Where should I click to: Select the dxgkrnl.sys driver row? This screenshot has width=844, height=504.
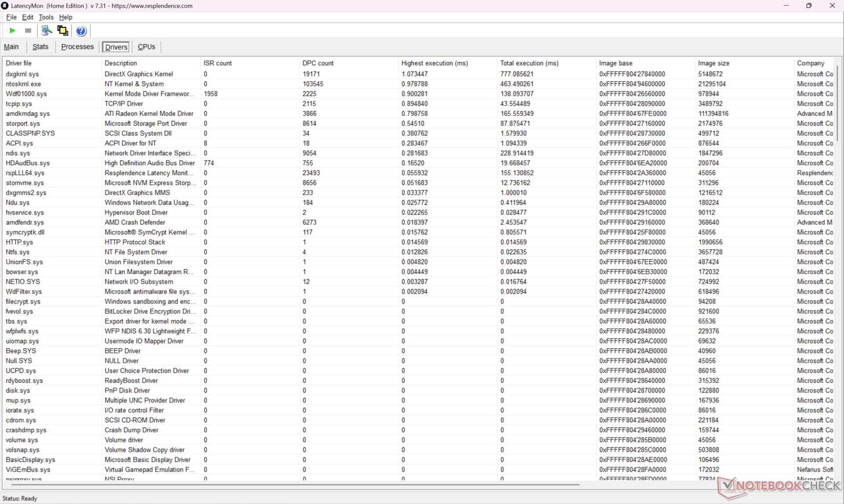22,74
